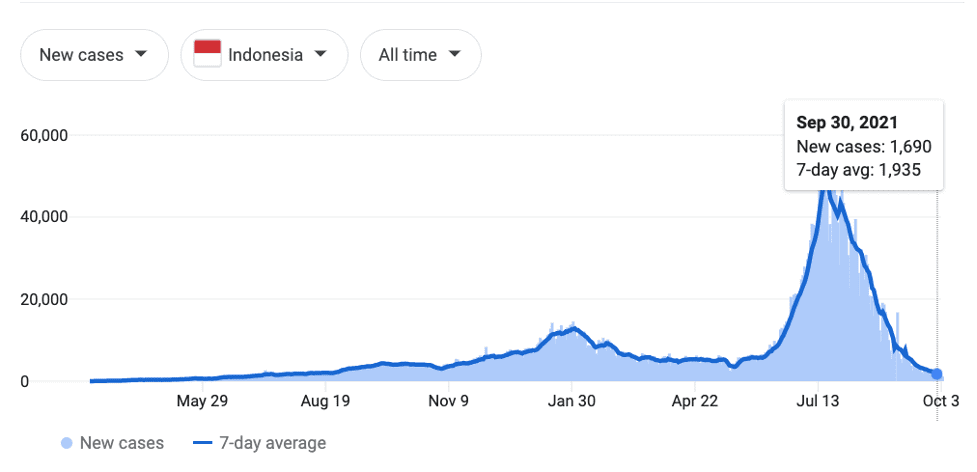The height and width of the screenshot is (472, 977).
Task: Click the Nov 9 axis label
Action: [449, 401]
